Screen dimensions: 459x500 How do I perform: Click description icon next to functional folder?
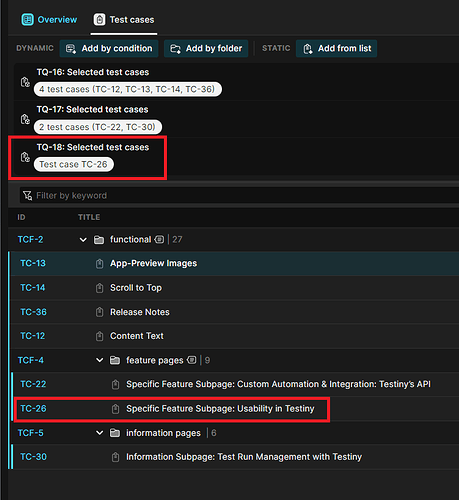point(159,239)
